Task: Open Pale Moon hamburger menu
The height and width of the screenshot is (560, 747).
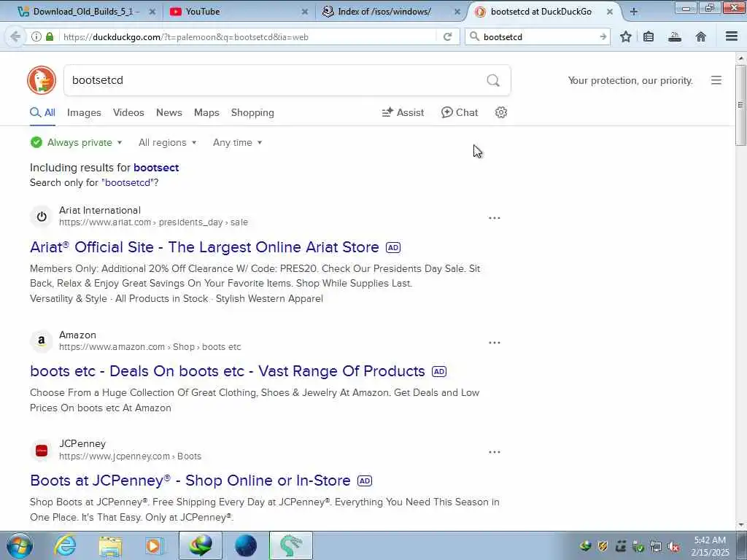Action: tap(732, 36)
